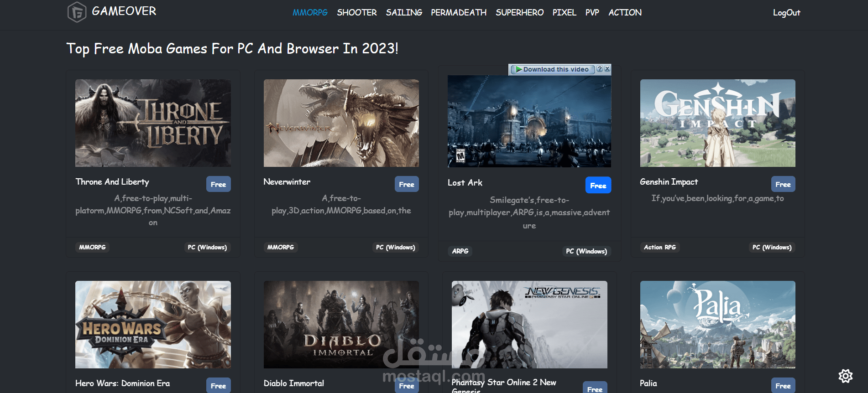
Task: Click the Lost Ark description text
Action: (x=529, y=213)
